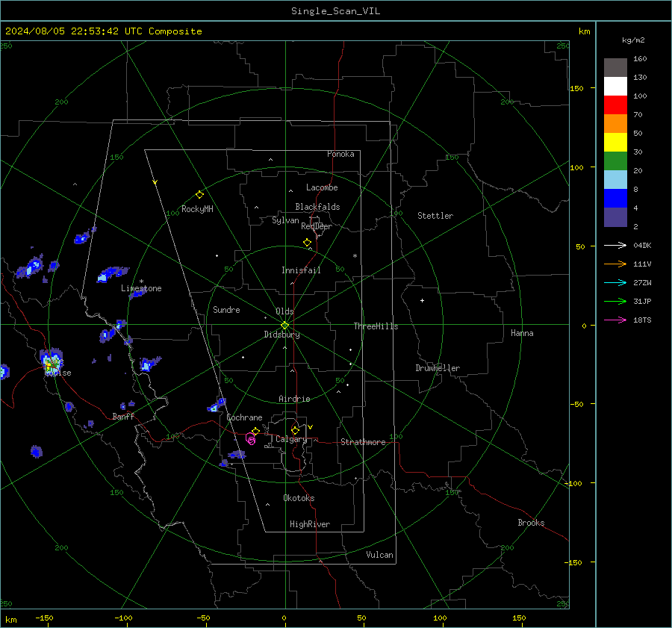The width and height of the screenshot is (672, 628).
Task: Click the Didsbury town label
Action: click(x=281, y=335)
